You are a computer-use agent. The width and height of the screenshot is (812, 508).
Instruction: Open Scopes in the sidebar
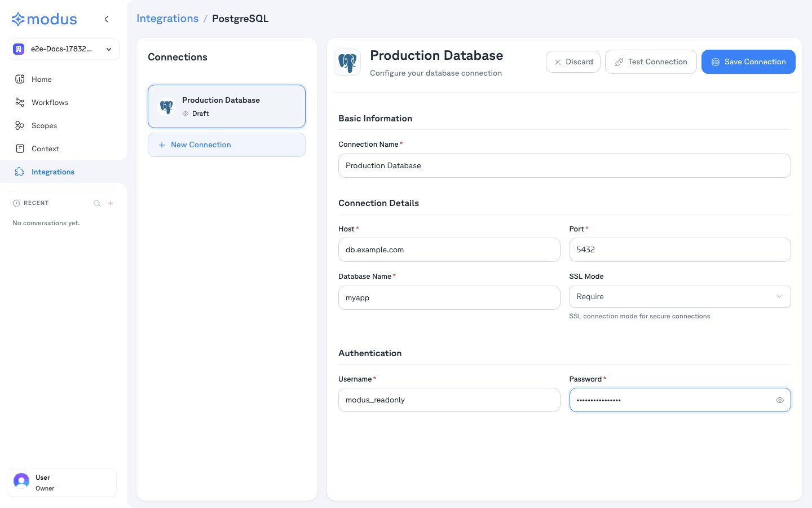pyautogui.click(x=63, y=125)
